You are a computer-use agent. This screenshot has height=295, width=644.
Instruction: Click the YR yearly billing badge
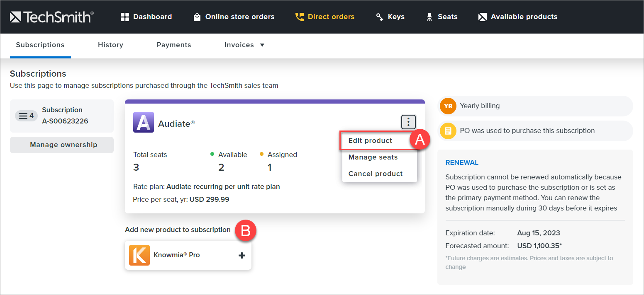[x=448, y=106]
